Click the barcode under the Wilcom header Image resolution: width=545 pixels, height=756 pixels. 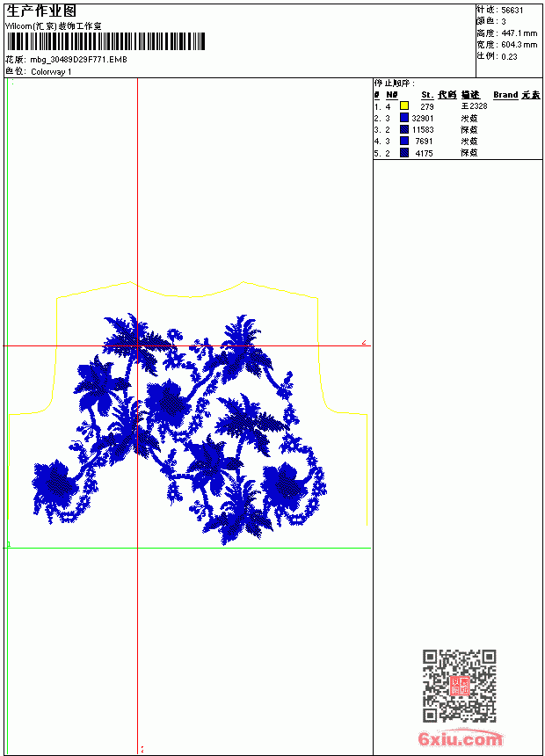[105, 41]
